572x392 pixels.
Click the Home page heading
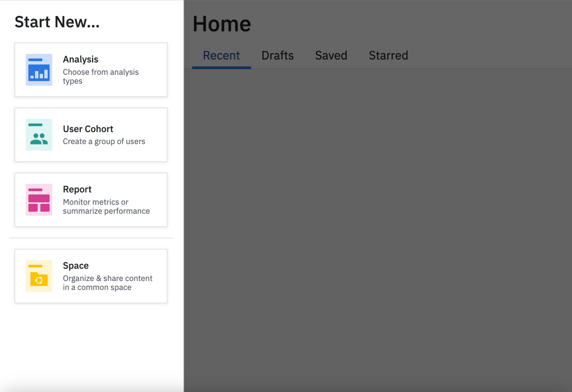pyautogui.click(x=222, y=24)
